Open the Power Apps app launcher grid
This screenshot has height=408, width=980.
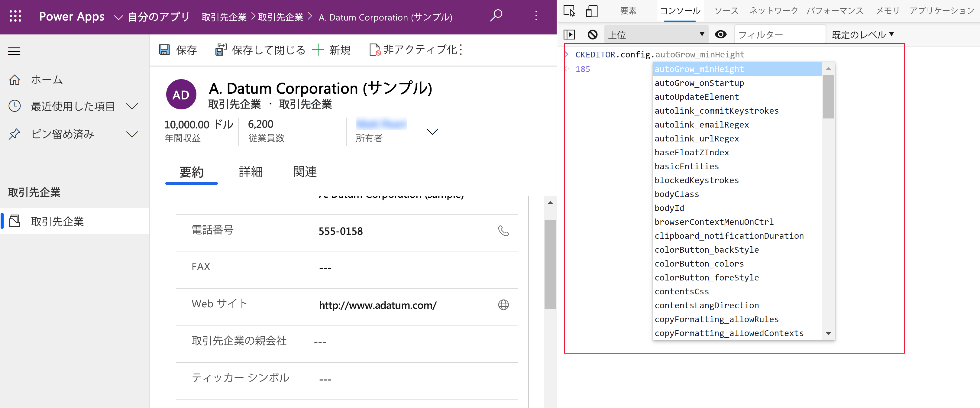[15, 16]
